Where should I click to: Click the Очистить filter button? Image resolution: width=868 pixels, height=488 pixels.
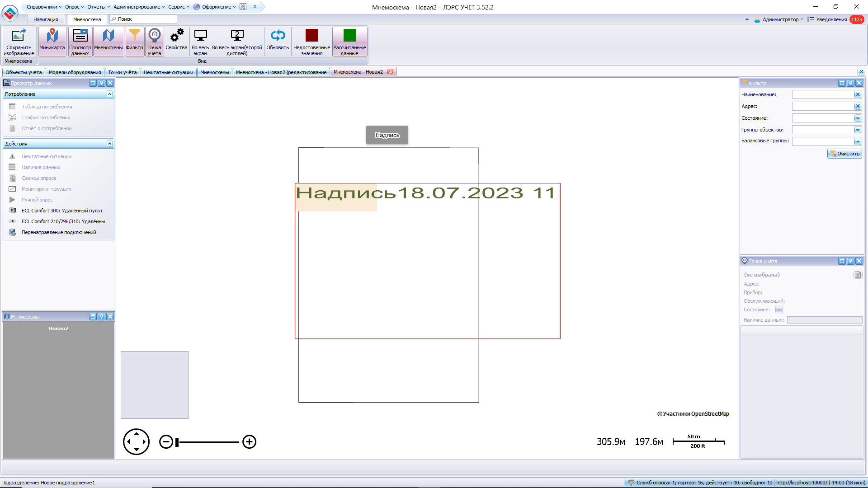844,154
